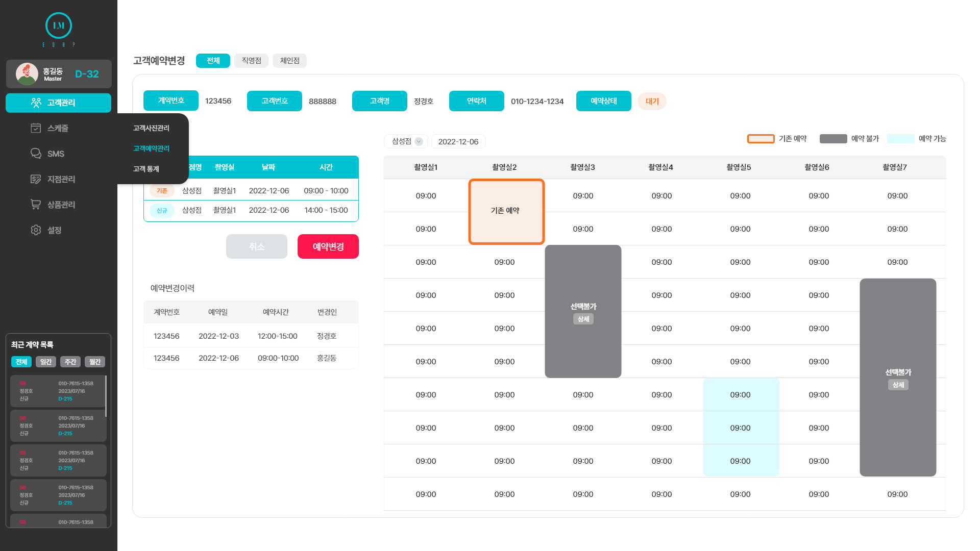980x551 pixels.
Task: Open 고객 통계 submenu item
Action: click(146, 169)
